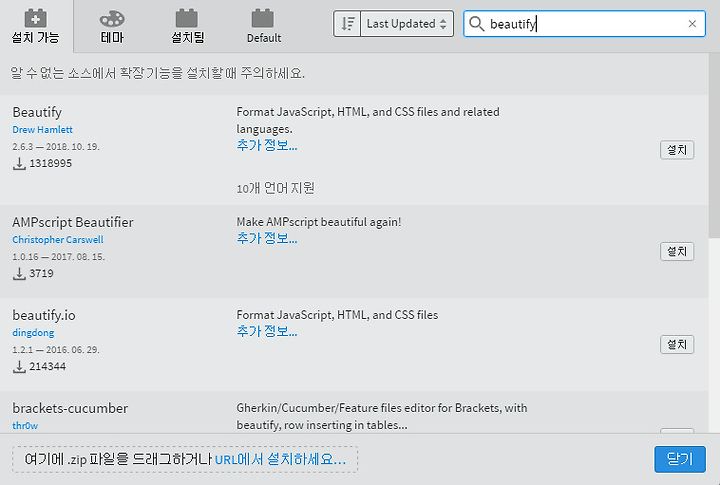The image size is (720, 485).
Task: Click version text 1.0.16 — 2017. 08. 15.
Action: coord(59,257)
